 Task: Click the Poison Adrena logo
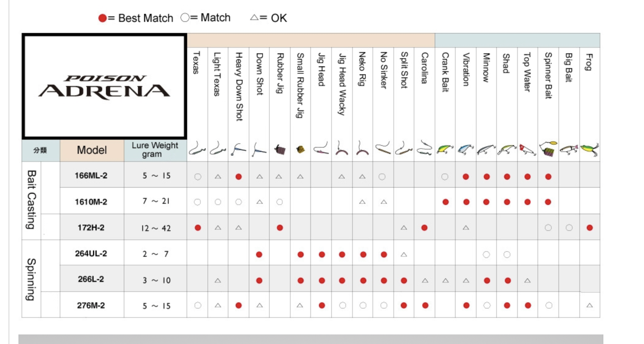pyautogui.click(x=104, y=87)
